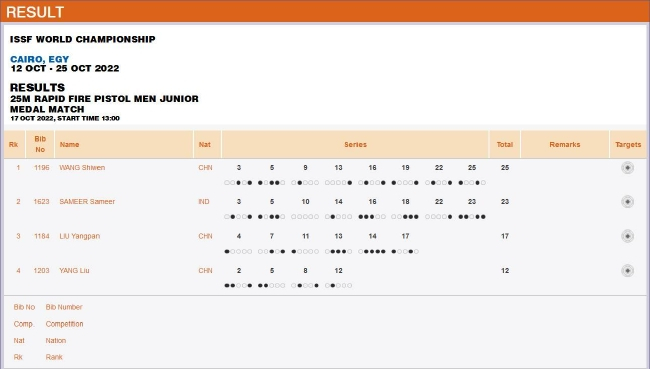
Task: Click the Competition legend entry
Action: coord(64,324)
